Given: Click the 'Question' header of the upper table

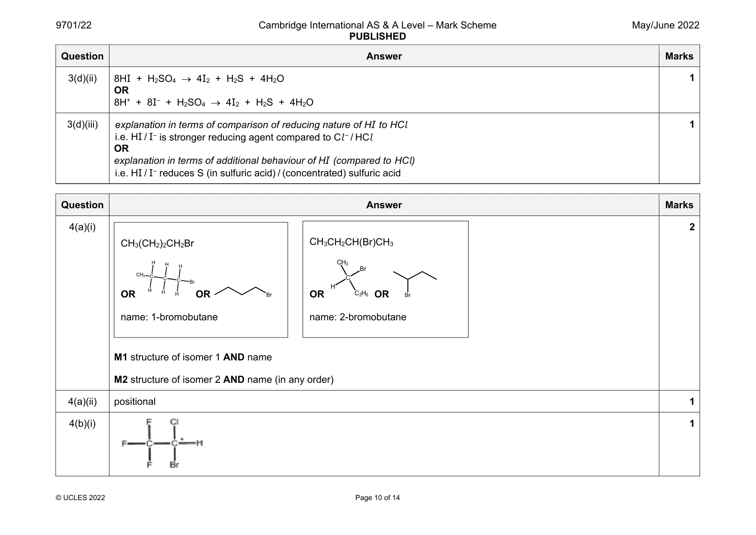Looking at the screenshot, I should (82, 56).
